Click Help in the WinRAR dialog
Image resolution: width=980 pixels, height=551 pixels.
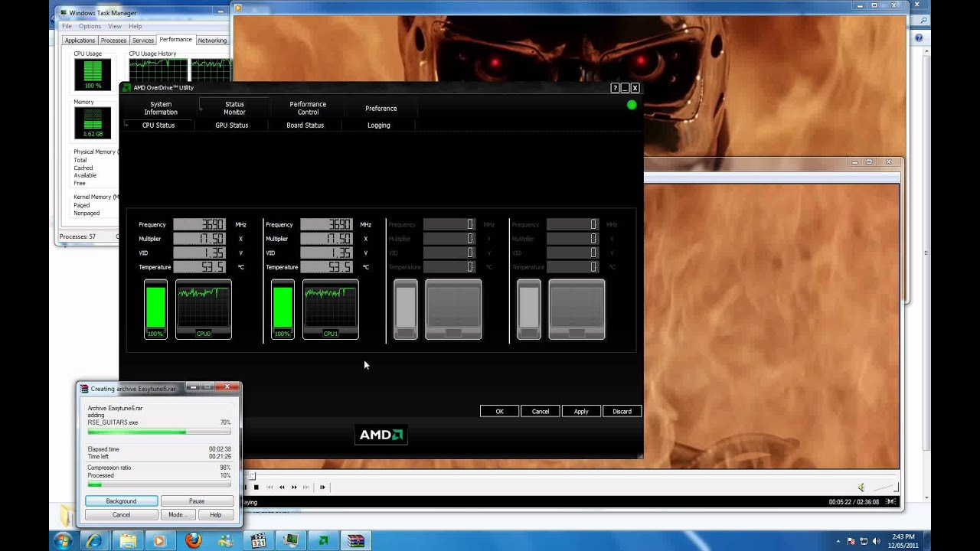(216, 515)
